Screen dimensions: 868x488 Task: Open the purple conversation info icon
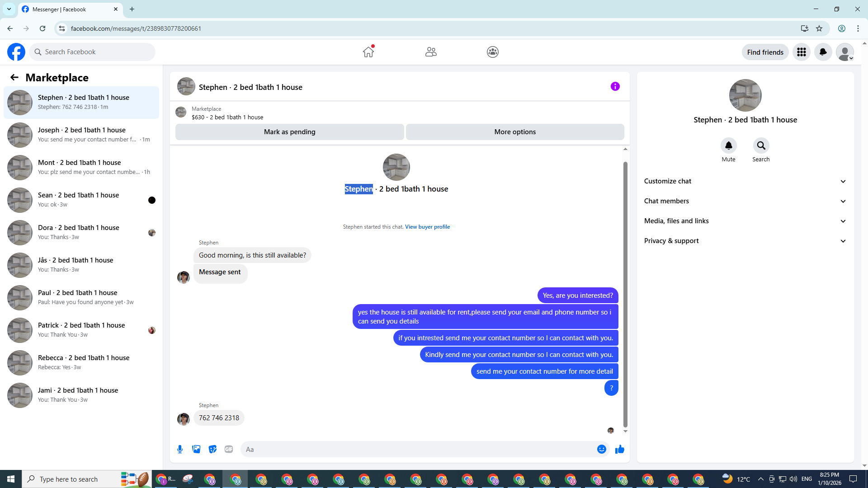tap(615, 86)
